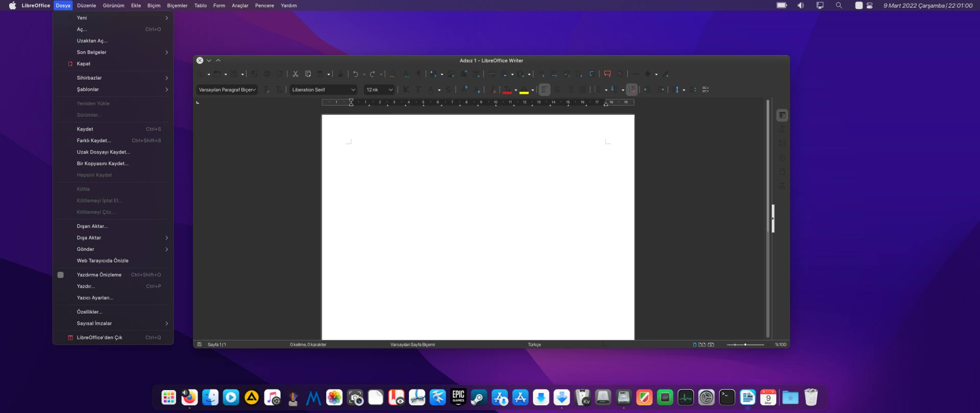Click the Insert Text Box icon

tap(476, 74)
